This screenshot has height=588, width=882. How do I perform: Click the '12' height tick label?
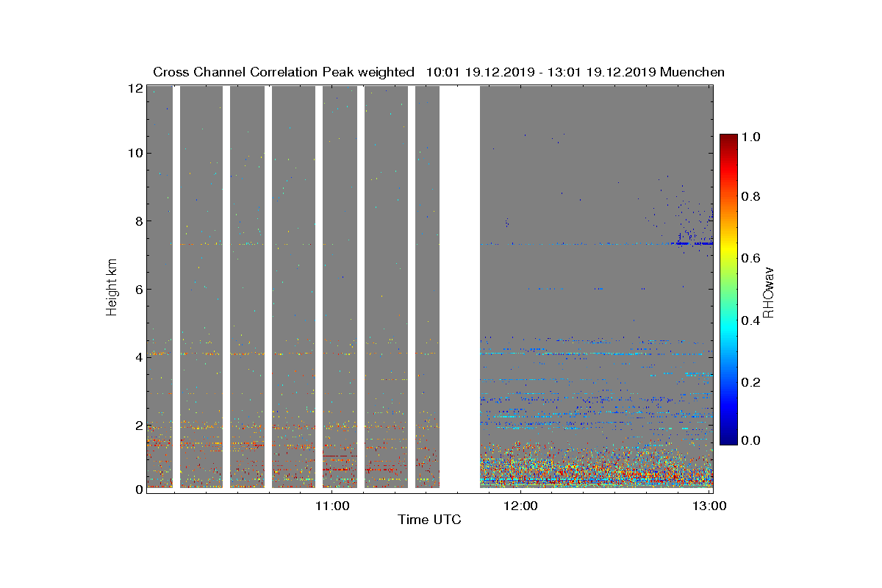(x=134, y=87)
